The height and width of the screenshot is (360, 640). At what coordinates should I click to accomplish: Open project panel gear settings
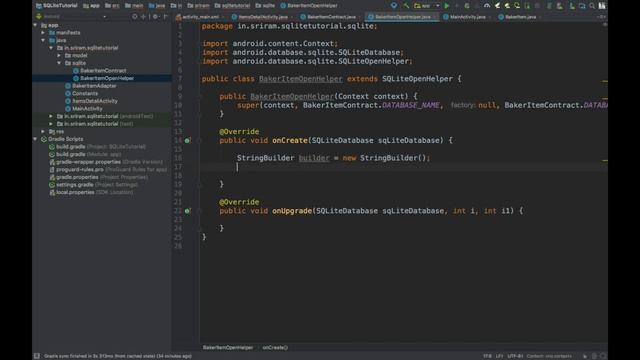point(156,17)
